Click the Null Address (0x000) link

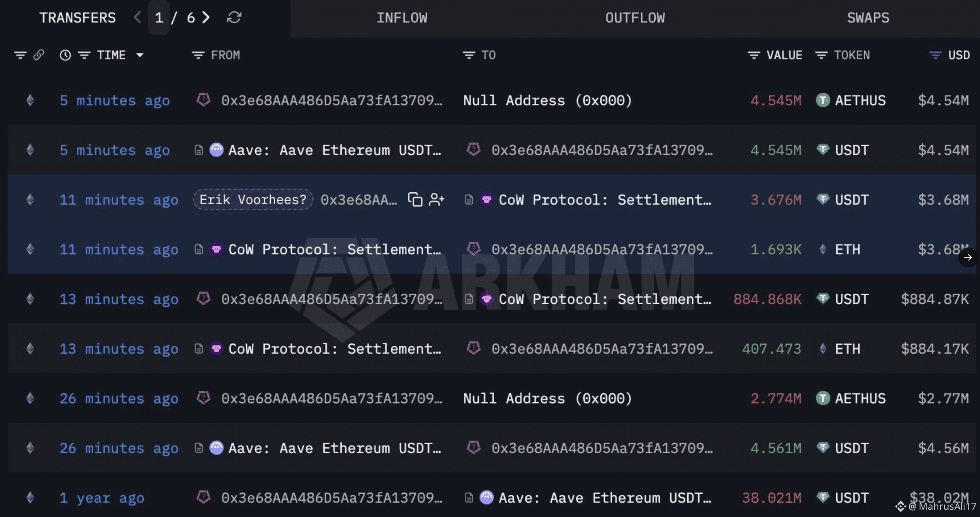pyautogui.click(x=547, y=100)
